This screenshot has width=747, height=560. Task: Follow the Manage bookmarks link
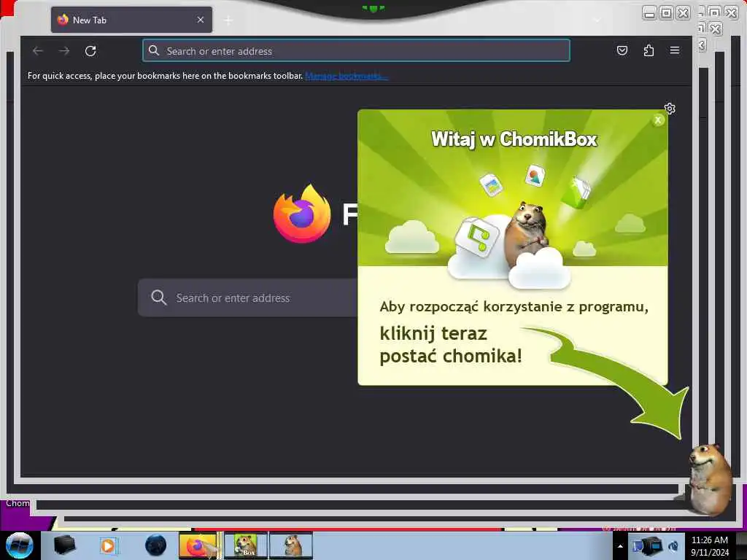point(347,76)
